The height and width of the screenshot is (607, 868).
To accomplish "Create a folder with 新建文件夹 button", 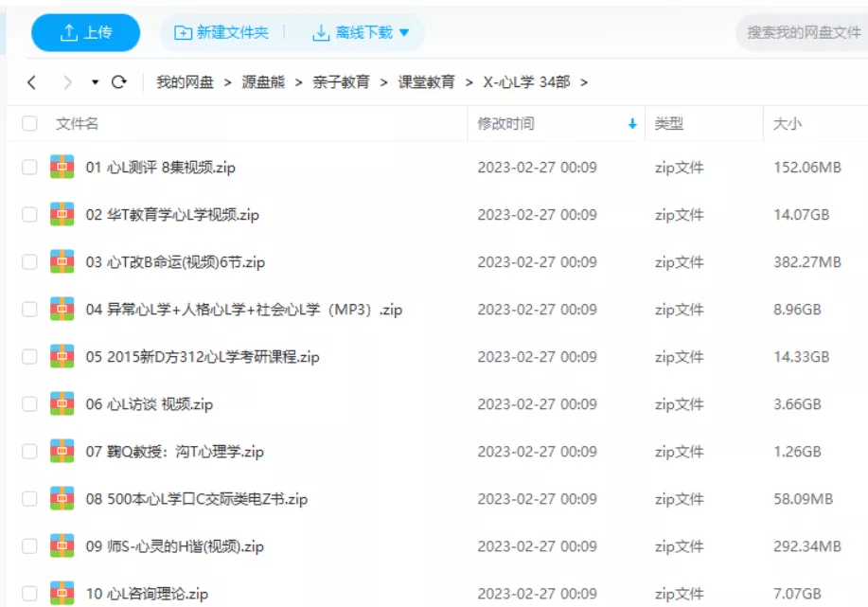I will [x=221, y=33].
